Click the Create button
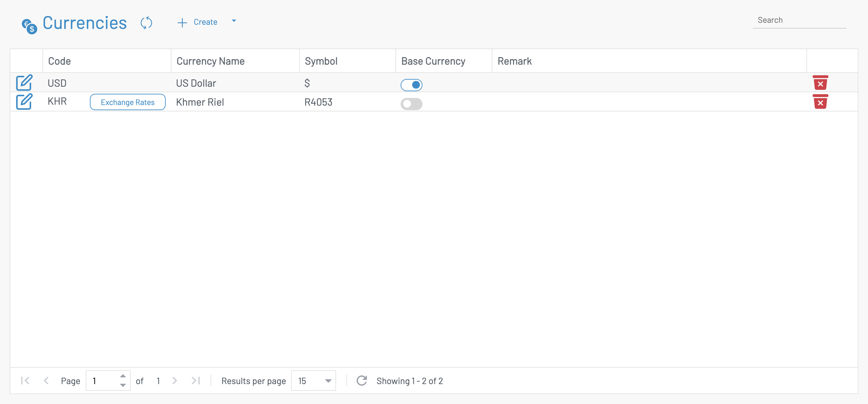The width and height of the screenshot is (868, 404). pos(197,22)
